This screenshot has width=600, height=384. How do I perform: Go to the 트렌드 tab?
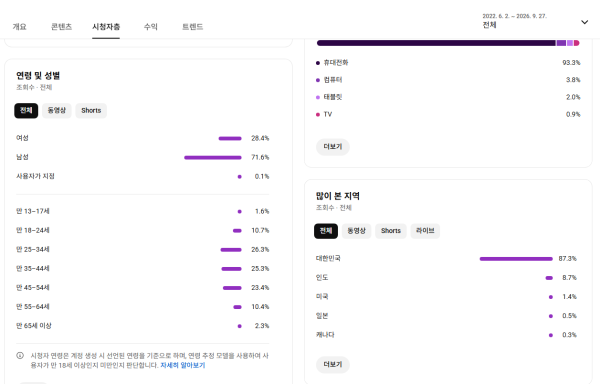click(x=192, y=26)
